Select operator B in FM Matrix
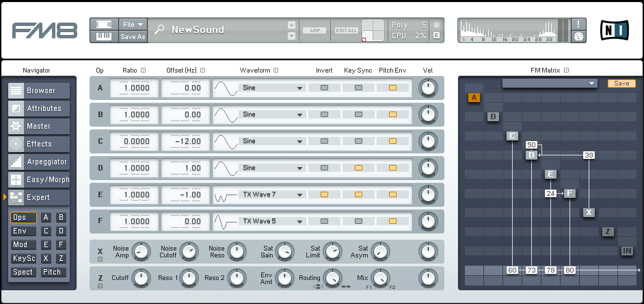644x304 pixels. (x=493, y=117)
